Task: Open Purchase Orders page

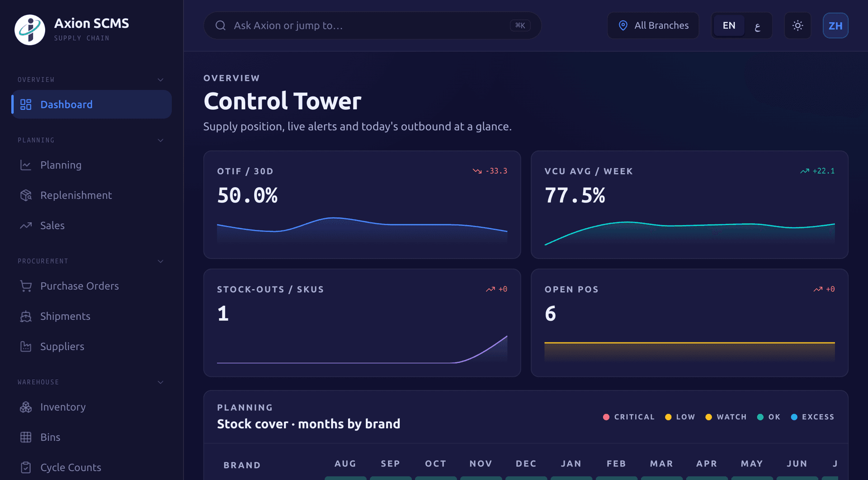Action: [91, 286]
